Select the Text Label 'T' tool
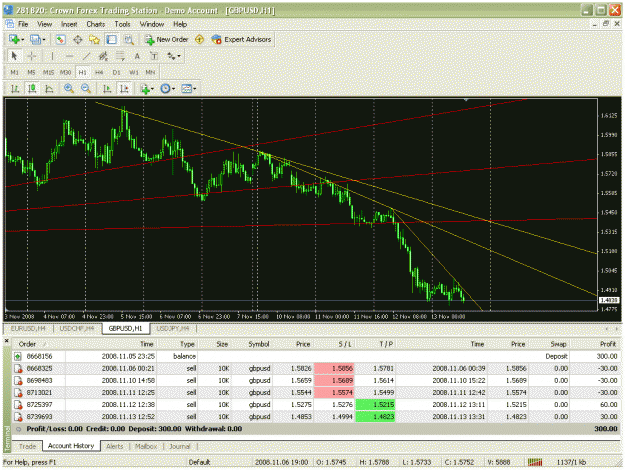 (154, 56)
